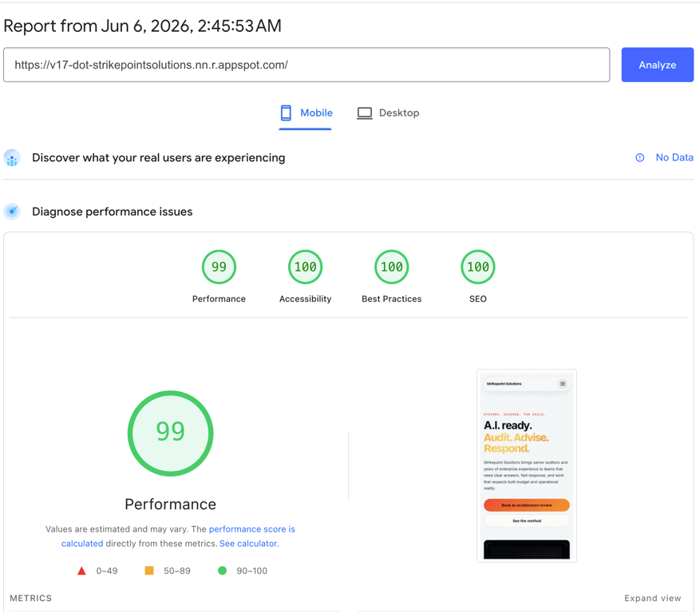Select the SEO score gauge of 100
Screen dimensions: 700x613
[477, 267]
